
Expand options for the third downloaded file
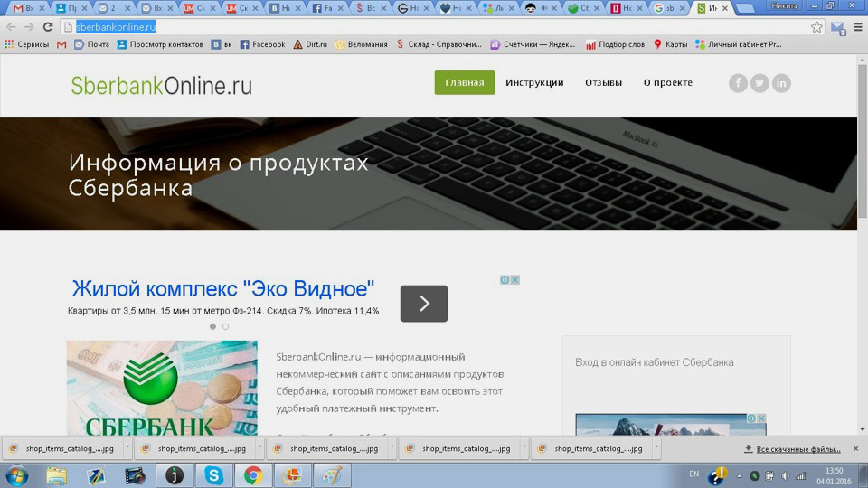(x=392, y=448)
